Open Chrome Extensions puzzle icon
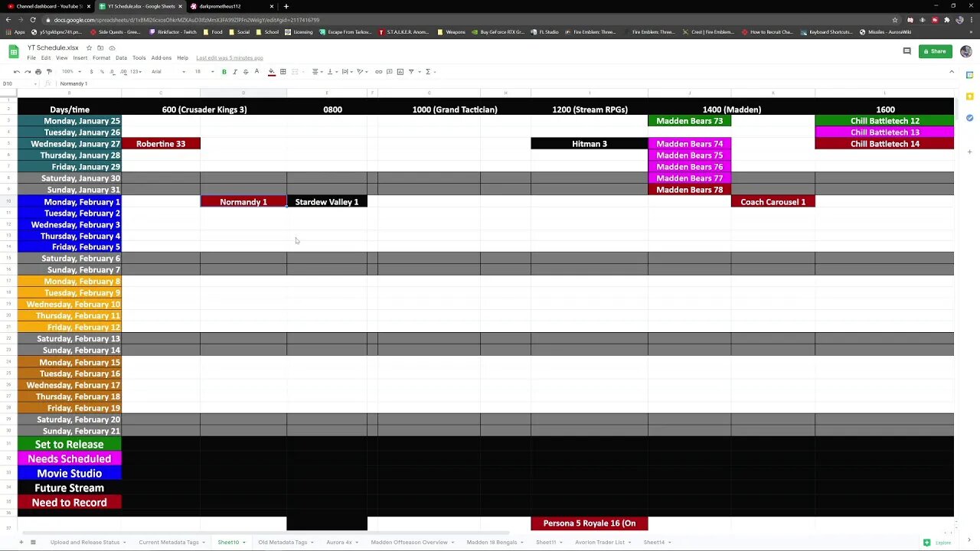Viewport: 980px width, 551px height. [x=948, y=20]
